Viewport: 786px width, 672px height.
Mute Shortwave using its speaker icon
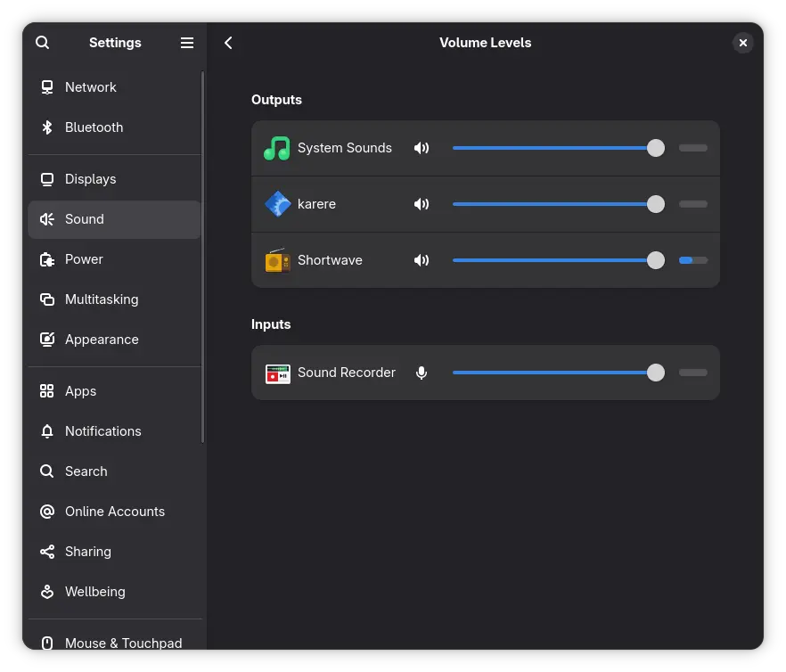pos(422,260)
